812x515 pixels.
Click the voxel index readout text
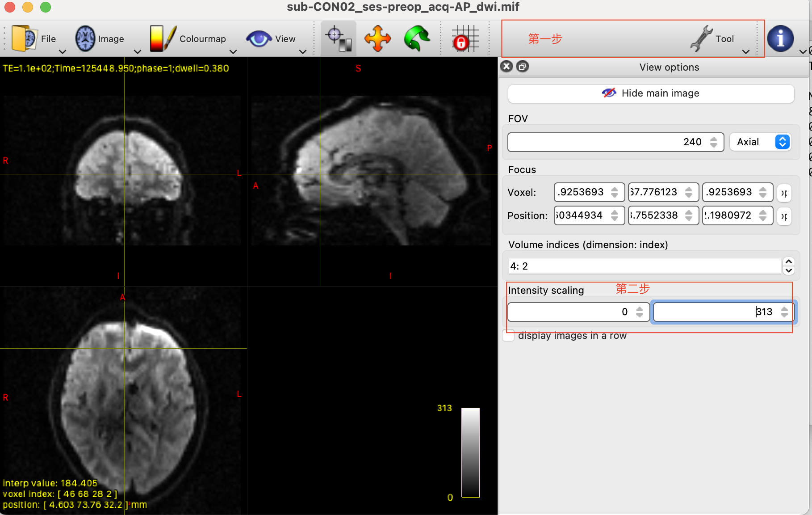point(60,494)
